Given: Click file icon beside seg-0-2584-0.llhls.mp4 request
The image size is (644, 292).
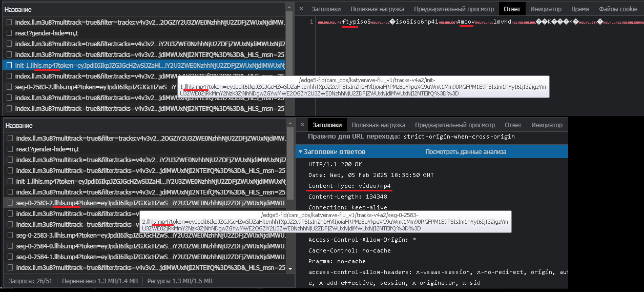Looking at the screenshot, I should coord(10,246).
